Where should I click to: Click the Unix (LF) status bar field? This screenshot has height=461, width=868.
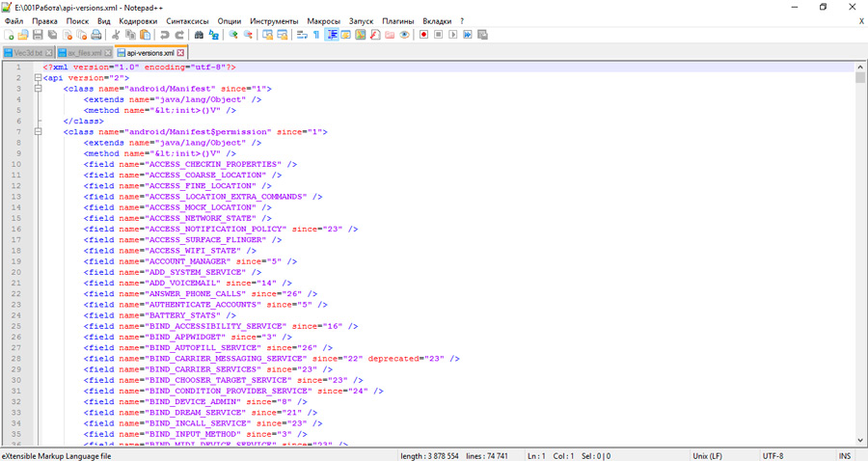click(x=709, y=454)
